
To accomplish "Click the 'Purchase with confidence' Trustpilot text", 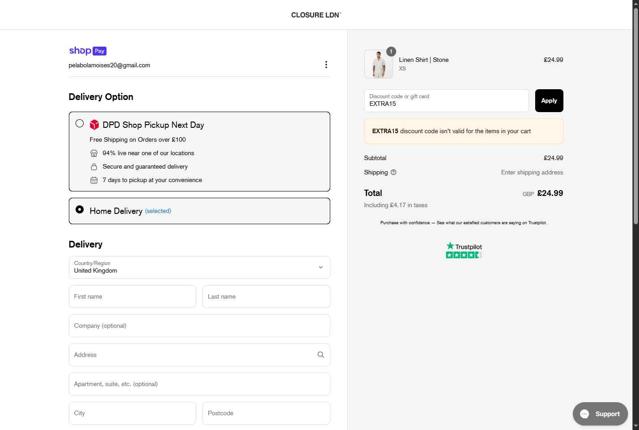I will [x=463, y=223].
